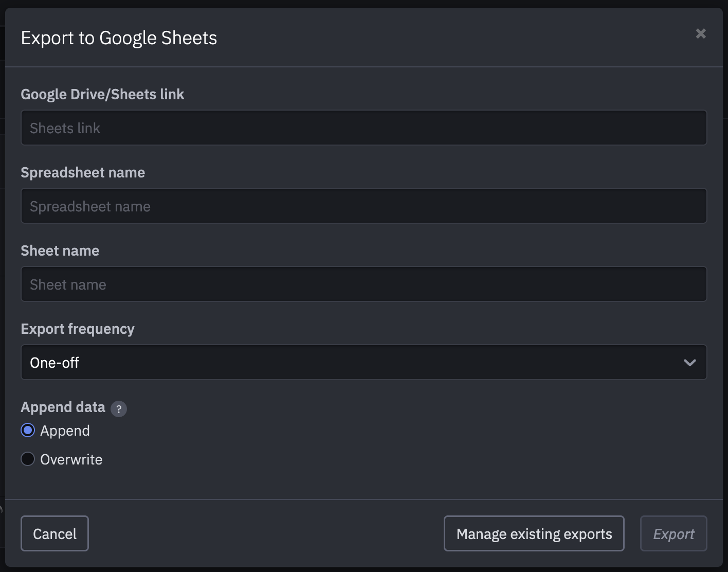Image resolution: width=728 pixels, height=572 pixels.
Task: Click the Export button
Action: (x=674, y=533)
